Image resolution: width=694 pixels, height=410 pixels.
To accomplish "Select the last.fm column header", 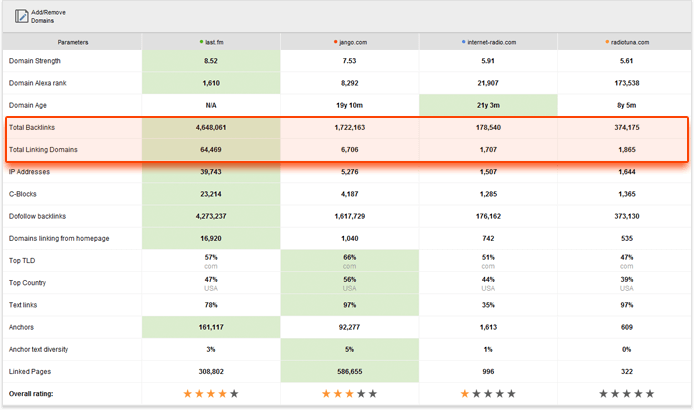I will point(211,42).
